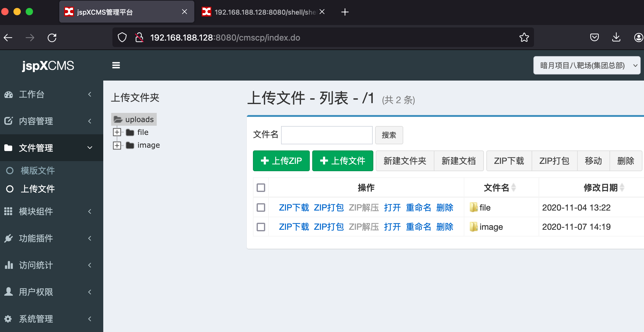Tick the checkbox for the file row
This screenshot has height=332, width=644.
click(x=261, y=208)
